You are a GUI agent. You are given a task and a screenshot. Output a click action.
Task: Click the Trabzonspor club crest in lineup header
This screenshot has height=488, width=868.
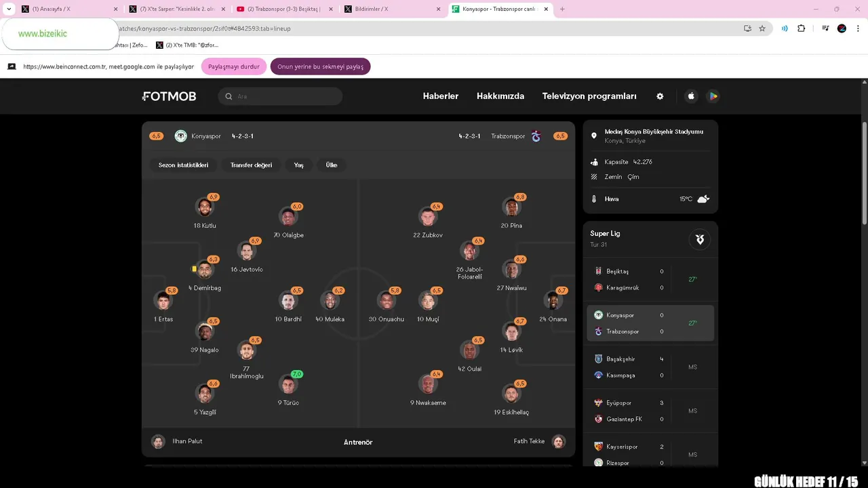(x=536, y=136)
